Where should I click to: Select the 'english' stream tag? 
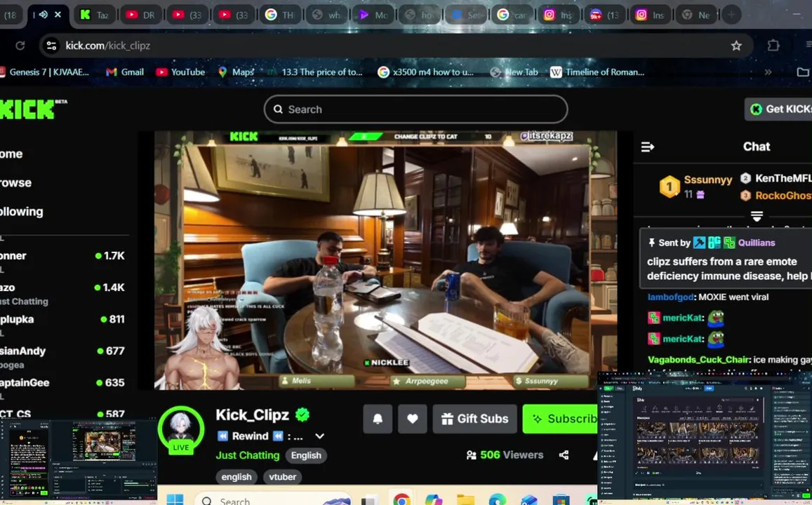coord(237,477)
